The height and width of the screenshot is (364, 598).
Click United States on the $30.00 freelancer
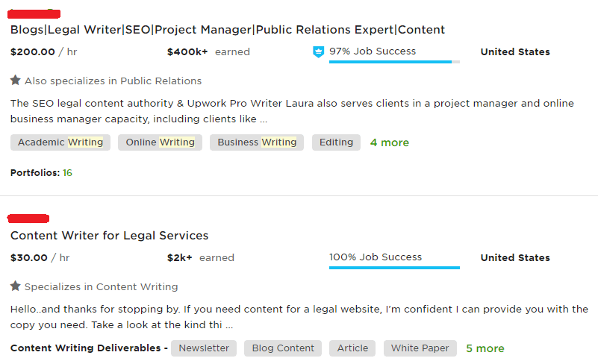[x=515, y=257]
